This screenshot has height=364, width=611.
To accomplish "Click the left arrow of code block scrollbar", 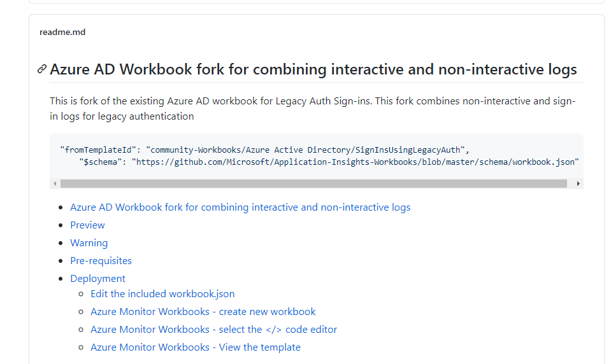I will [55, 183].
